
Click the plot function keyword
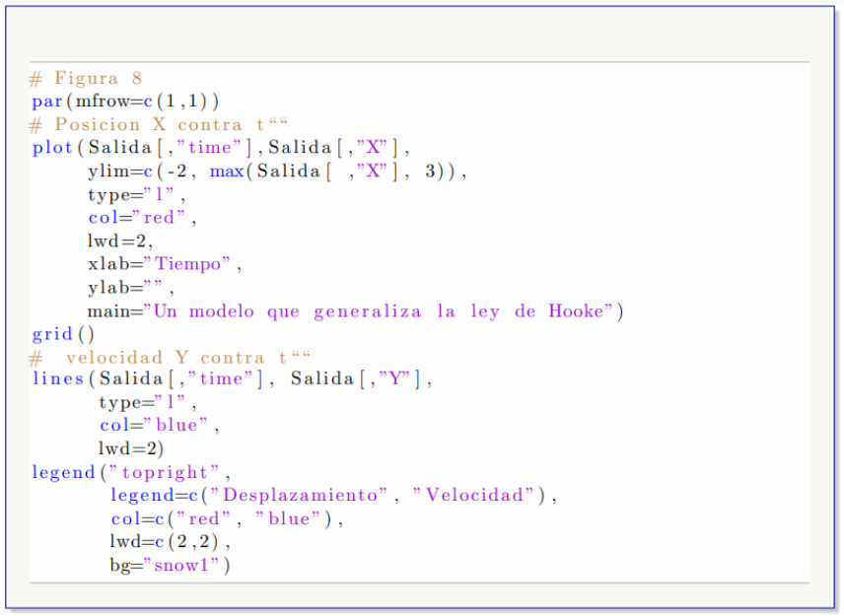coord(51,148)
